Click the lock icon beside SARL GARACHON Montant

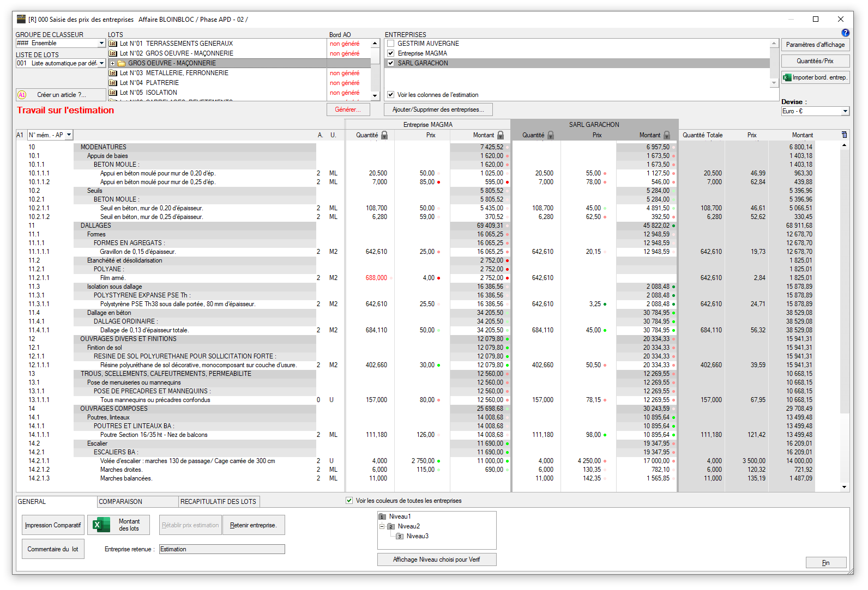(667, 135)
